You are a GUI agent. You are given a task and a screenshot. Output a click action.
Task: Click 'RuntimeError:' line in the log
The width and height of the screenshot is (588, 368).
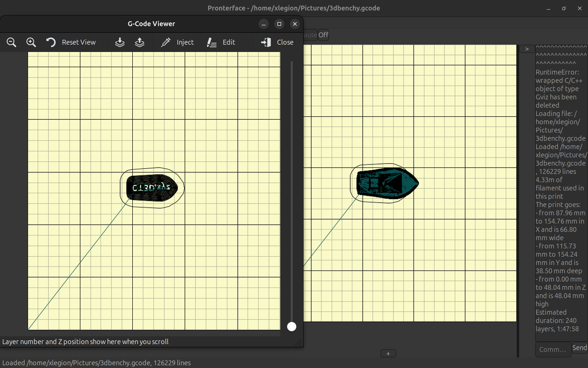click(x=557, y=72)
